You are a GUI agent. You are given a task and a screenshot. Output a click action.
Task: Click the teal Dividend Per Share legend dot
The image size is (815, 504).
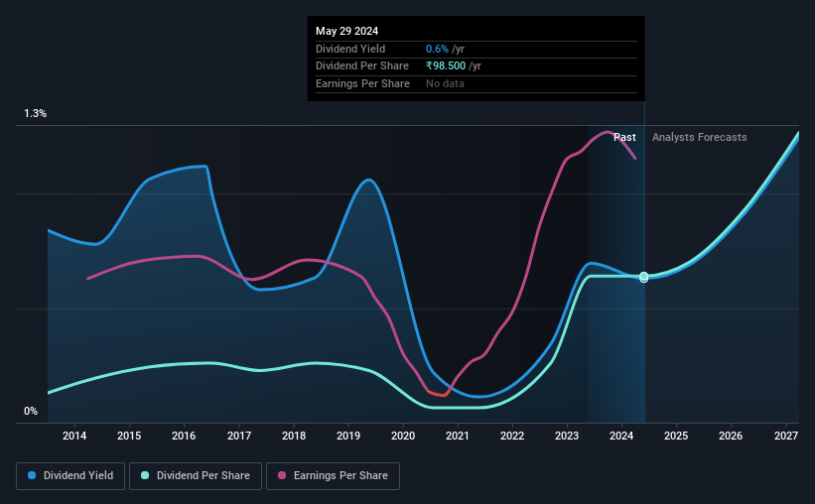pos(145,475)
